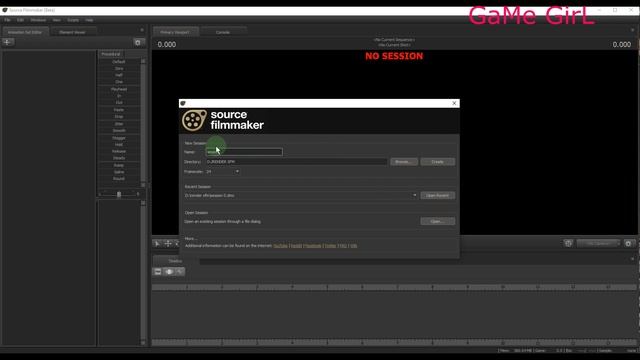
Task: Click the Directory path field
Action: click(x=296, y=162)
